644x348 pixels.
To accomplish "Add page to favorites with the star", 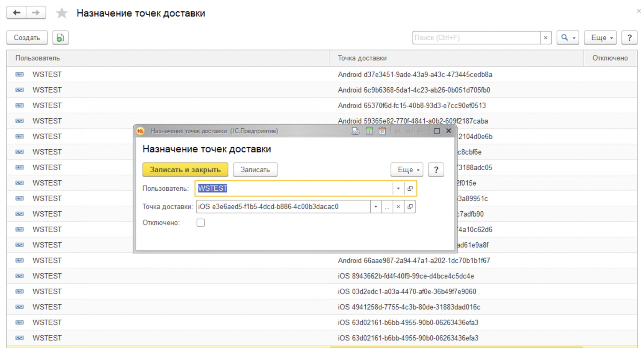I will (x=61, y=13).
